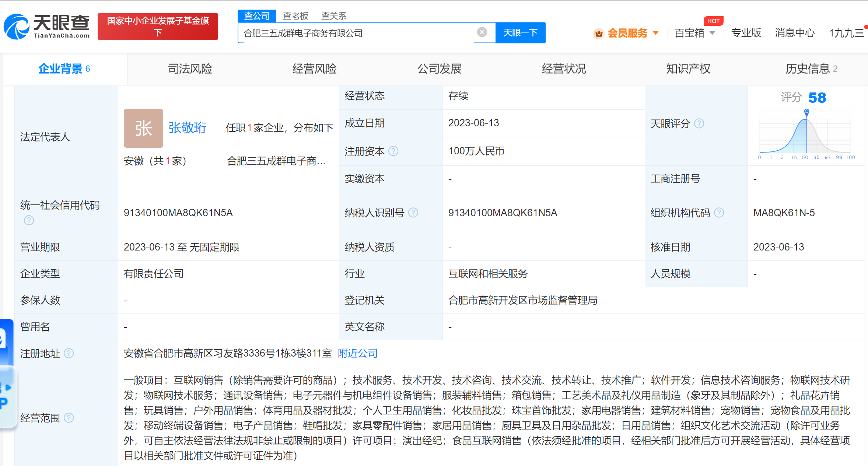Viewport: 868px width, 466px height.
Task: Click 成立日期 value 2023-06-13
Action: coord(473,123)
